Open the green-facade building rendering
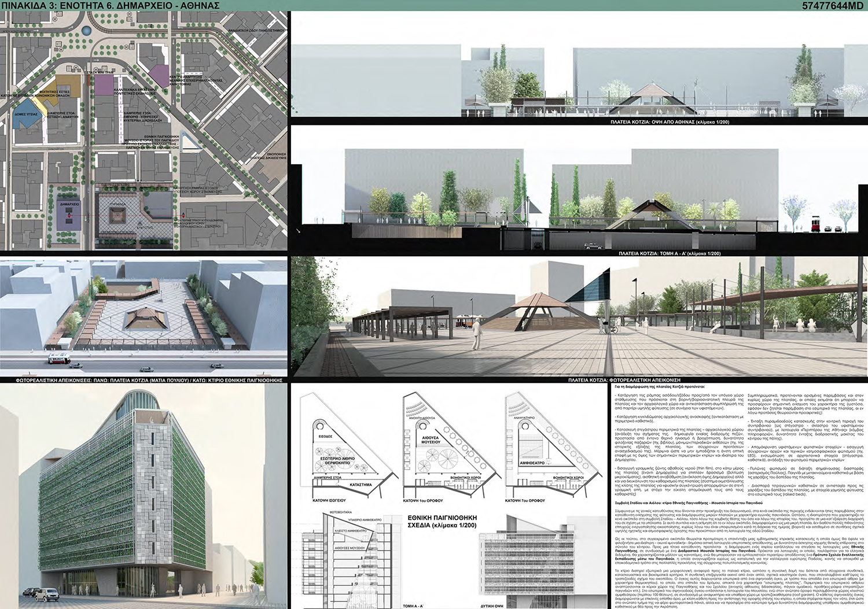Image resolution: width=868 pixels, height=609 pixels. tap(144, 496)
